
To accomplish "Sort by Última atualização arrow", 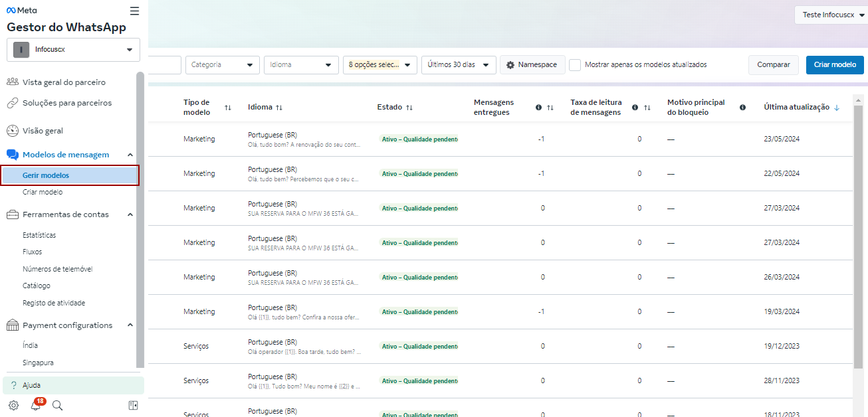I will (836, 108).
